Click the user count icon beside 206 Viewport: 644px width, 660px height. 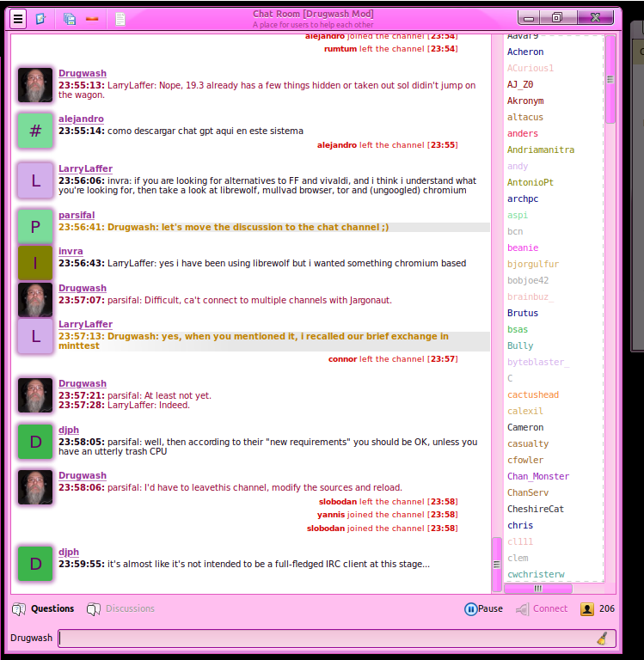pyautogui.click(x=587, y=608)
